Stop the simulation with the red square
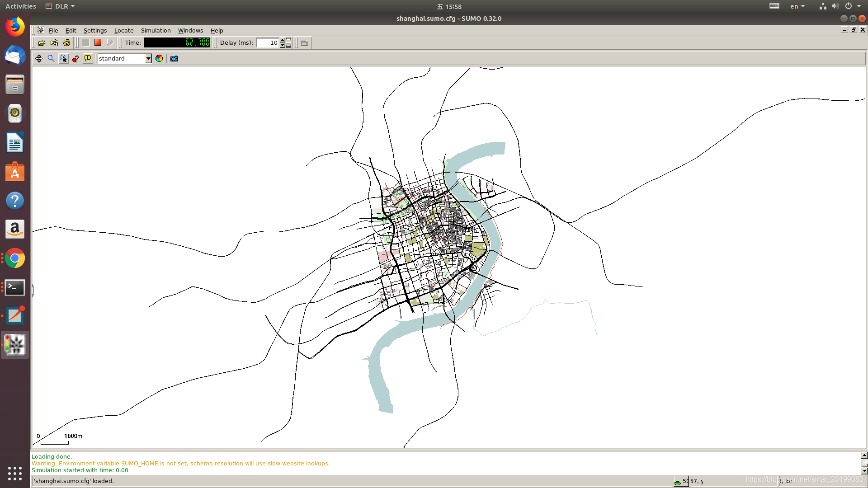868x488 pixels. pos(98,42)
